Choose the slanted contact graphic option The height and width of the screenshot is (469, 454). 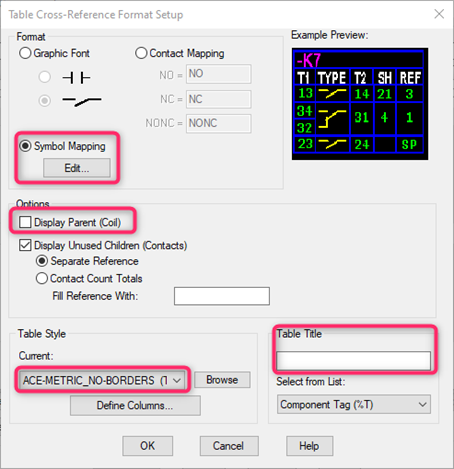pyautogui.click(x=45, y=100)
